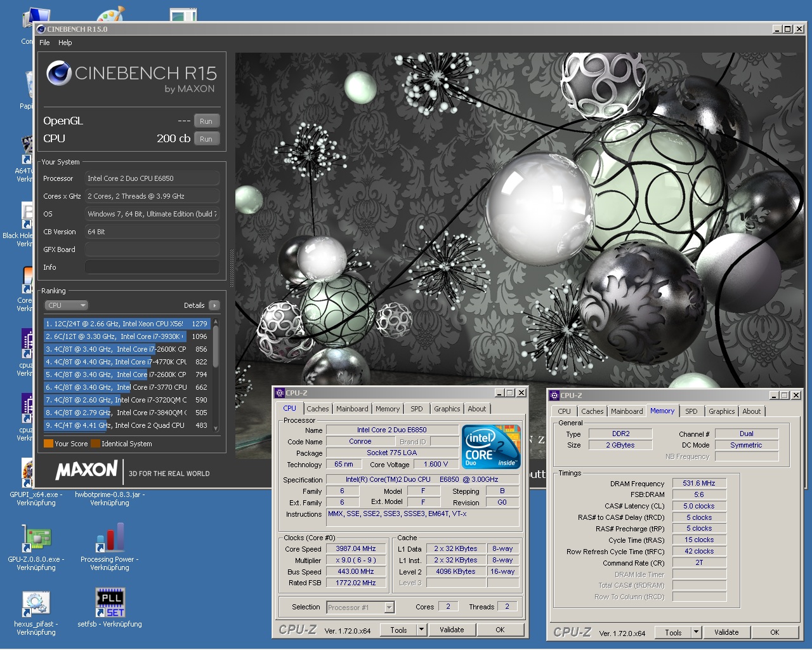812x650 pixels.
Task: Click the Intel Core 2 Duo logo
Action: 492,447
